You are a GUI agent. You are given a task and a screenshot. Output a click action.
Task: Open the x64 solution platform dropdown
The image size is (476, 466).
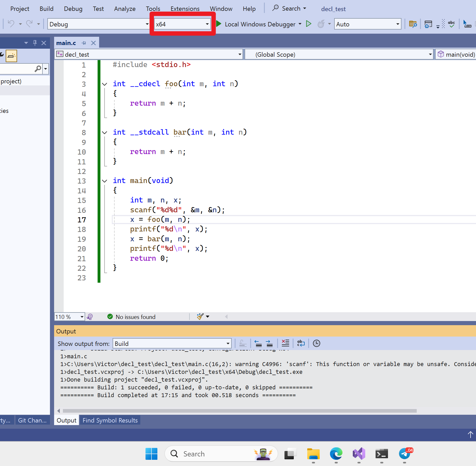tap(207, 24)
